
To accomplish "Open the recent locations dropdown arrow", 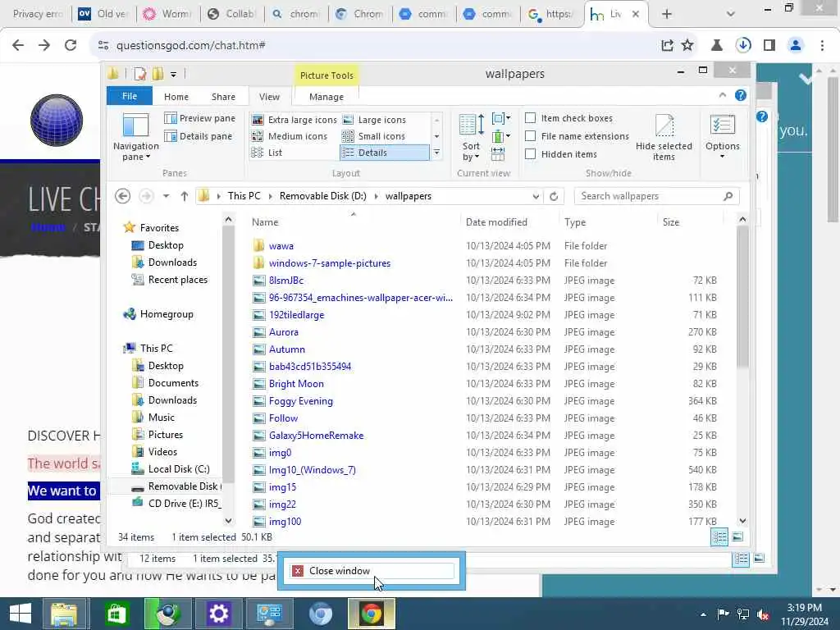I will 166,196.
